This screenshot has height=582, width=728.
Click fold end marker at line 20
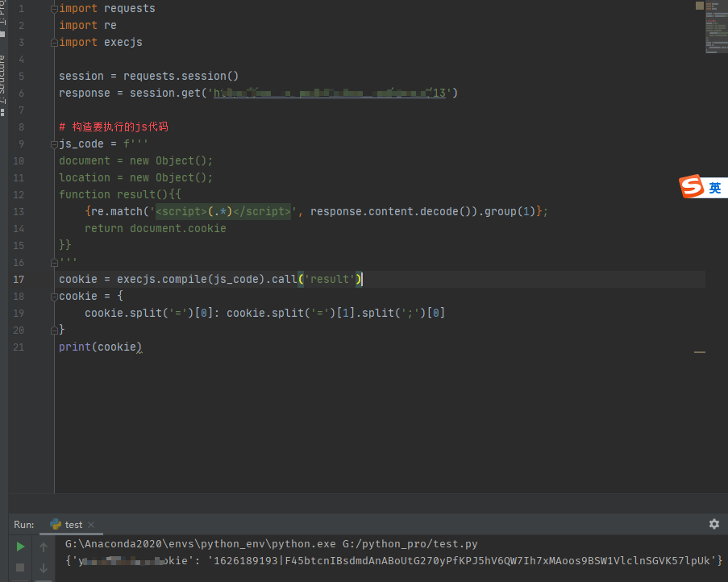[54, 330]
